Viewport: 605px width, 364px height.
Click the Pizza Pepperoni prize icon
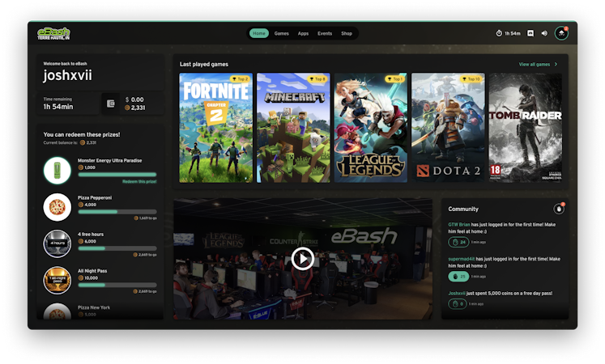(58, 207)
